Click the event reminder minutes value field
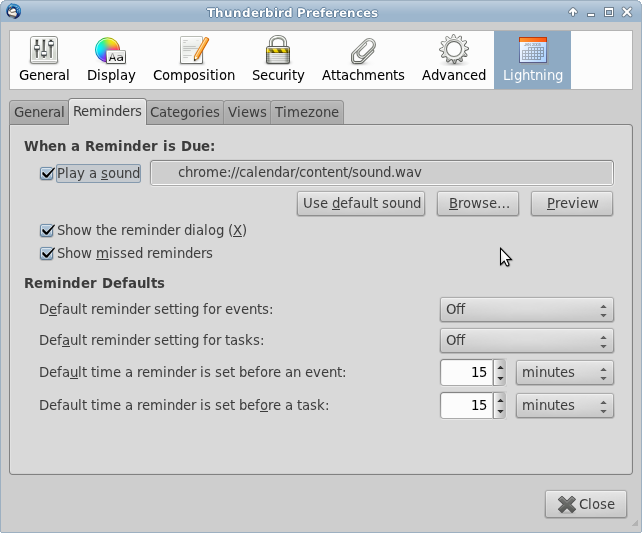 click(x=467, y=373)
